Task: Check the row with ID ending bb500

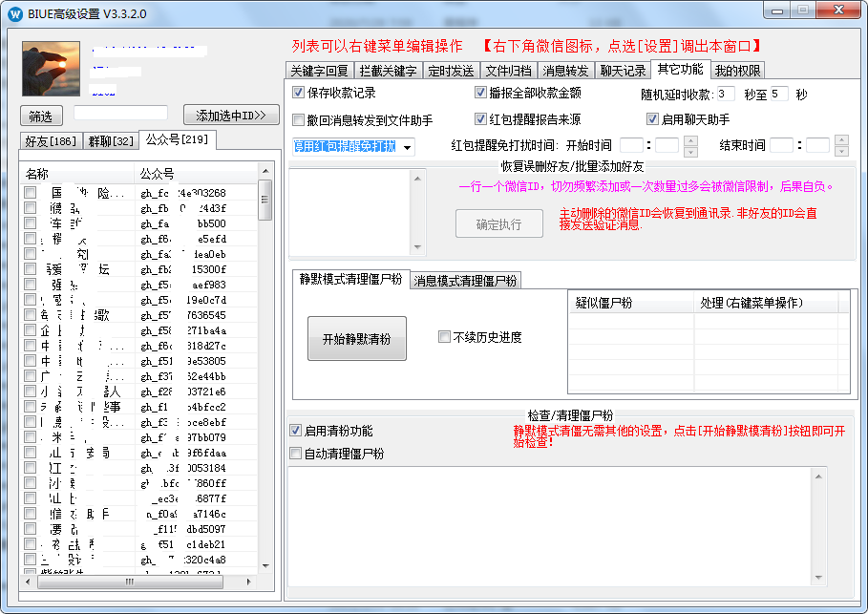Action: point(30,223)
